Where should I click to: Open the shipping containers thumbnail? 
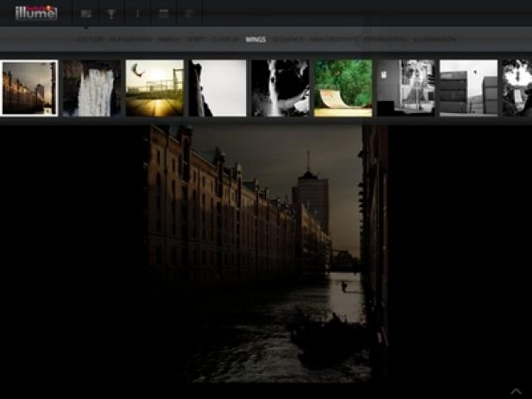tap(469, 88)
